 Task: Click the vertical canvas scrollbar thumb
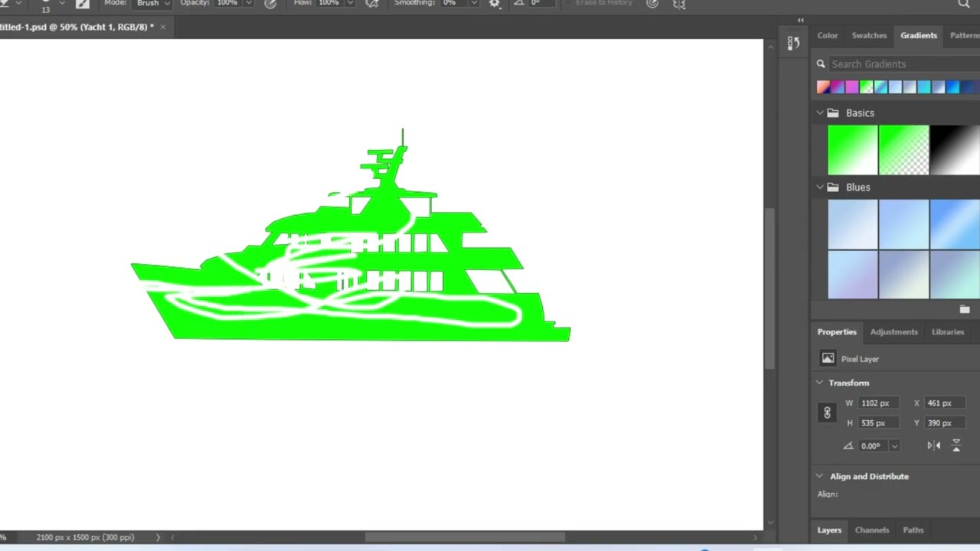click(770, 289)
